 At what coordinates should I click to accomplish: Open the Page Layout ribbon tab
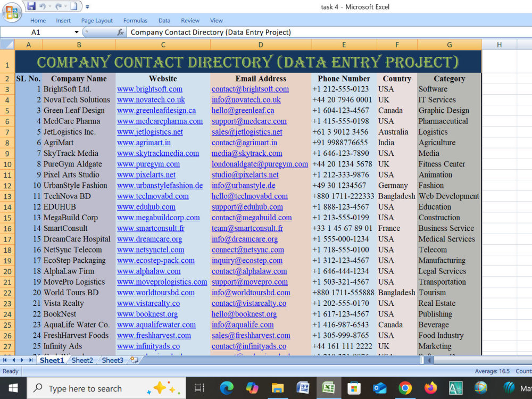point(97,20)
